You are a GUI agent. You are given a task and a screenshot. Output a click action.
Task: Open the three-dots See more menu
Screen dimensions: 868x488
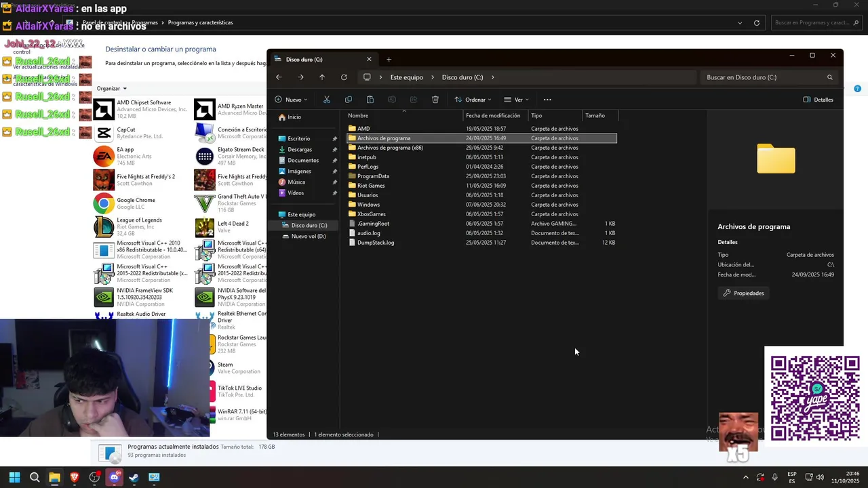547,100
